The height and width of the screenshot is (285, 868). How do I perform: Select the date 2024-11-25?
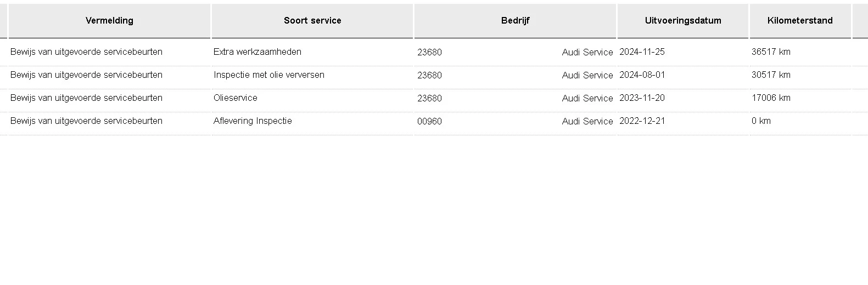click(642, 52)
